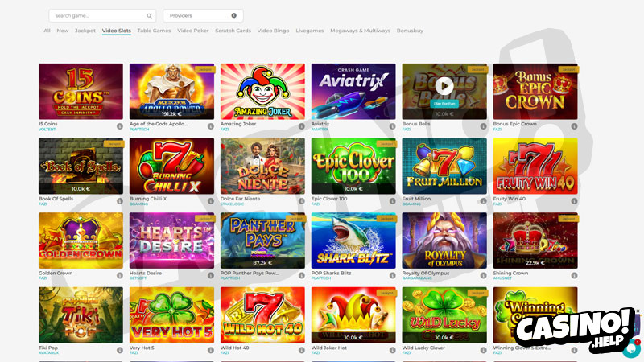Show info for POP Sharks Blitz
This screenshot has width=644, height=362.
tap(393, 275)
